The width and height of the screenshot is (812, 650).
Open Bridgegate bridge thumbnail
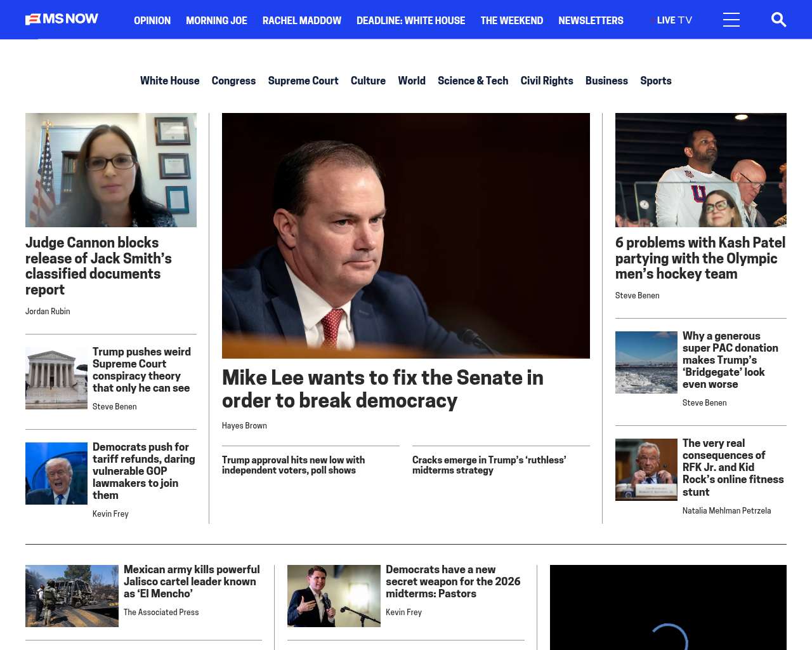click(x=646, y=362)
